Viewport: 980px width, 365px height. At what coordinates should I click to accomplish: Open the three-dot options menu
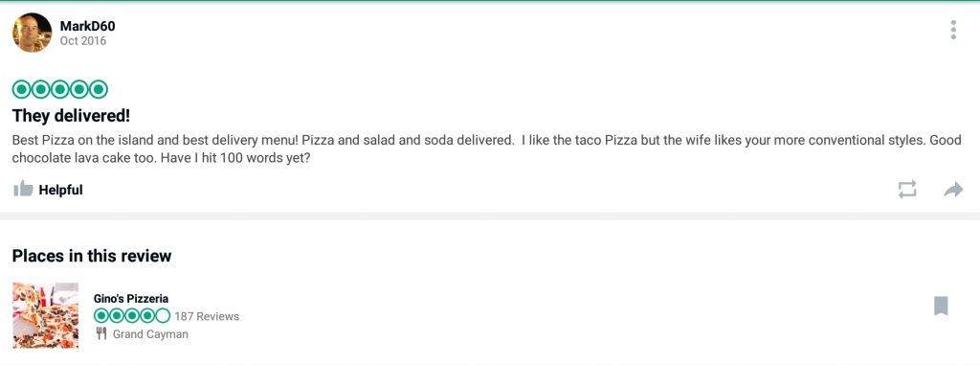pos(952,30)
